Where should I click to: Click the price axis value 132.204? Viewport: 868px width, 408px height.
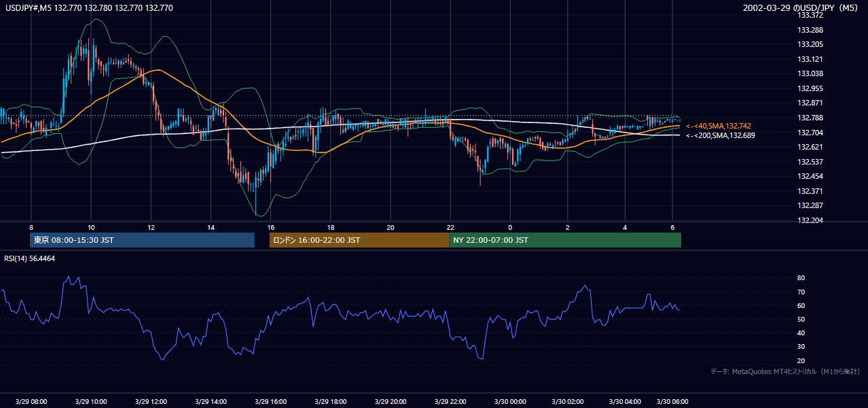(810, 220)
